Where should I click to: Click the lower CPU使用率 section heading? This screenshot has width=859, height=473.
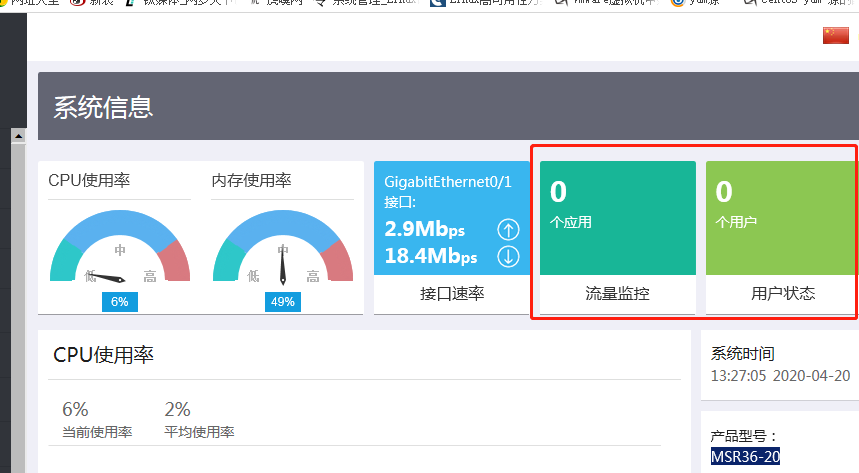pos(103,355)
